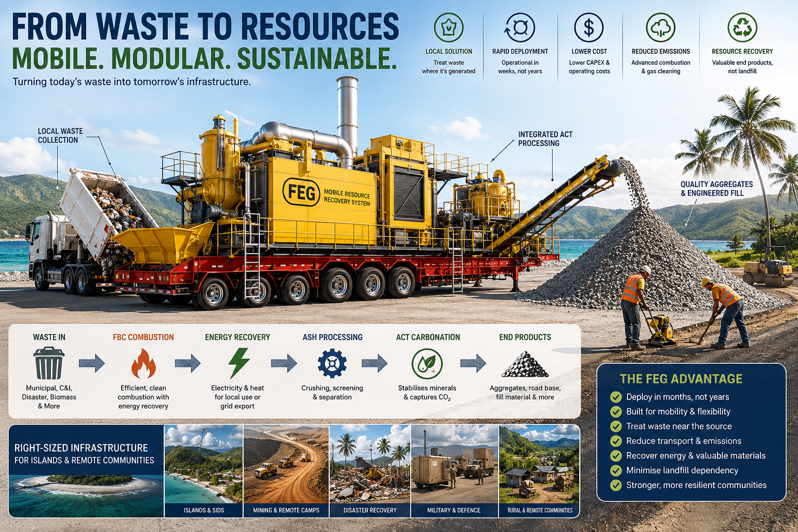Click the Lower Cost dollar sign icon
The width and height of the screenshot is (798, 532).
(589, 28)
